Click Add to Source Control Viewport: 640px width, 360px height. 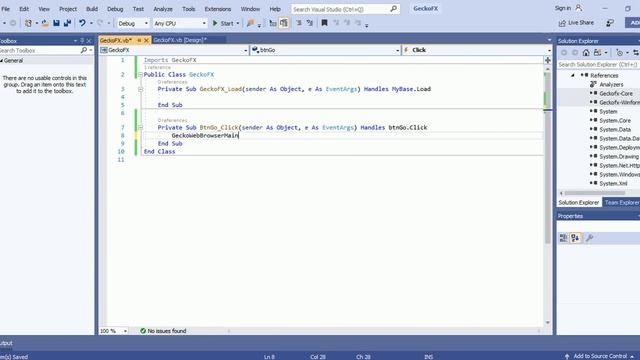(600, 356)
